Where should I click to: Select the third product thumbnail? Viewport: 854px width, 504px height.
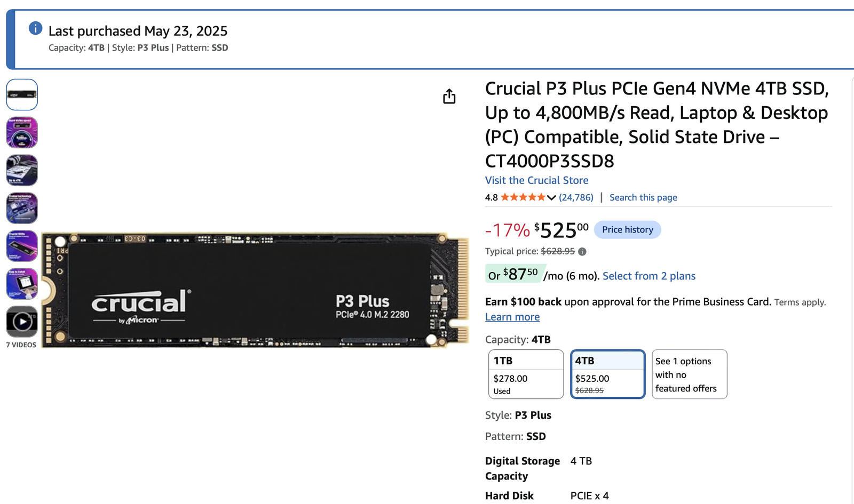pos(22,170)
